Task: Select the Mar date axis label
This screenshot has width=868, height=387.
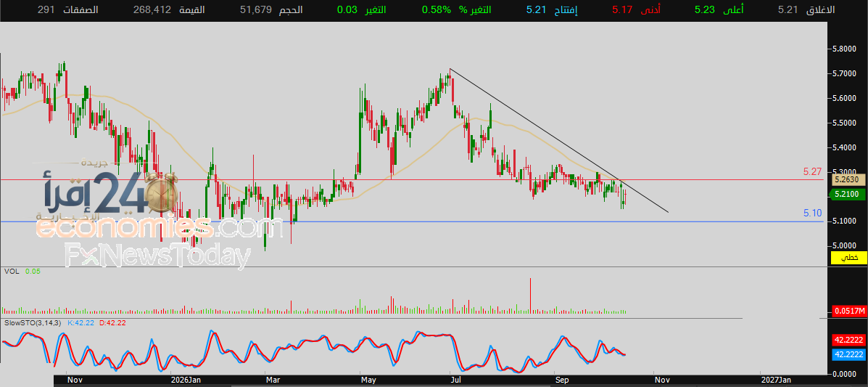Action: point(273,380)
